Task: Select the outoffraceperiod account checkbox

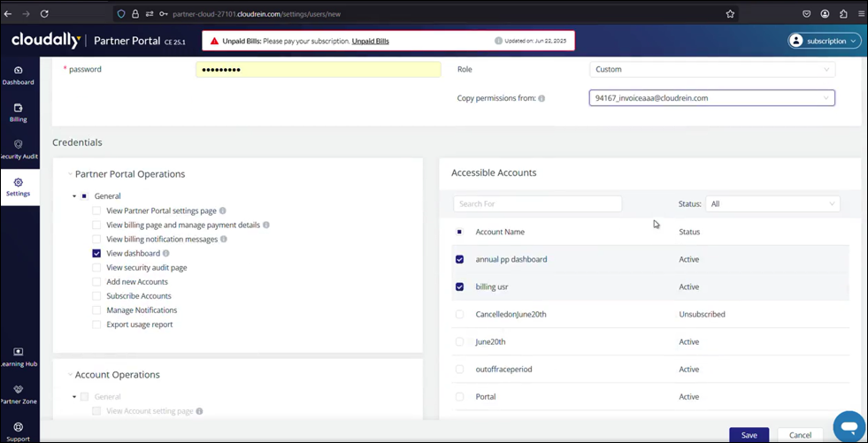Action: (459, 370)
